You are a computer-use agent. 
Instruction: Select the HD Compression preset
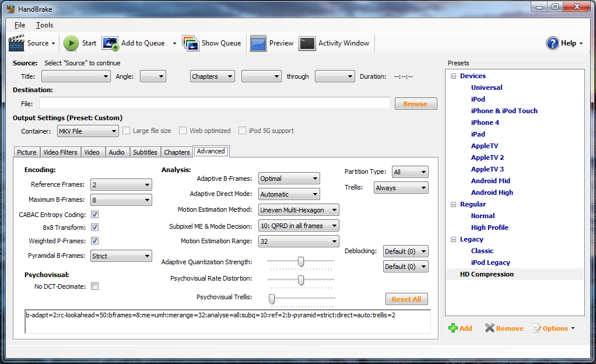(486, 274)
